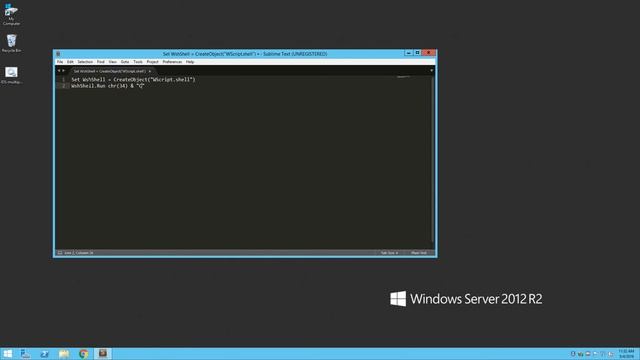Open the tab list dropdown arrow
Viewport: 640px width, 360px height.
(431, 71)
